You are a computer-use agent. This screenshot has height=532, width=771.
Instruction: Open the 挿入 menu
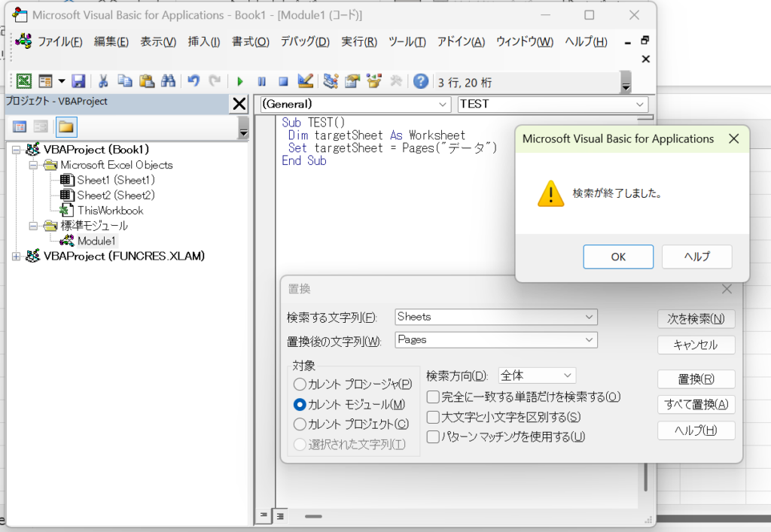204,41
